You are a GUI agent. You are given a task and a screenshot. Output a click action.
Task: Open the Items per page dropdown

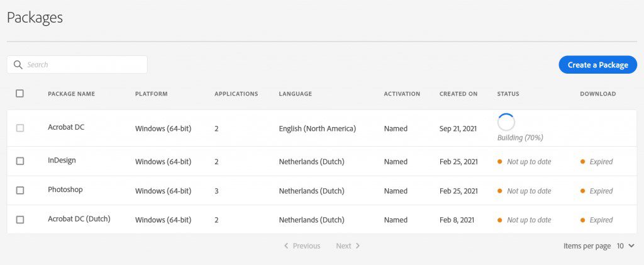point(625,246)
